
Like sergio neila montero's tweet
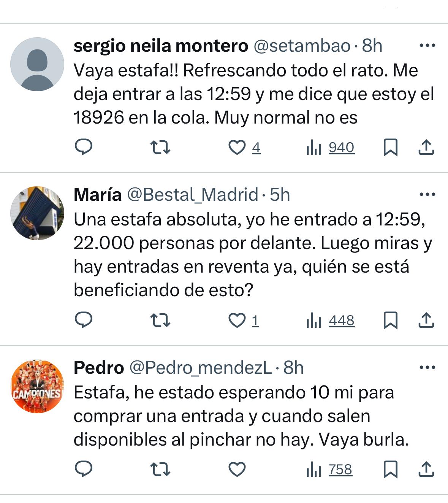[237, 148]
